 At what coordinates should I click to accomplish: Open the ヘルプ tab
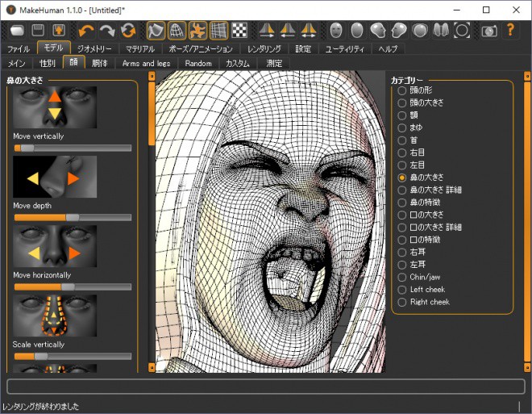[x=389, y=49]
